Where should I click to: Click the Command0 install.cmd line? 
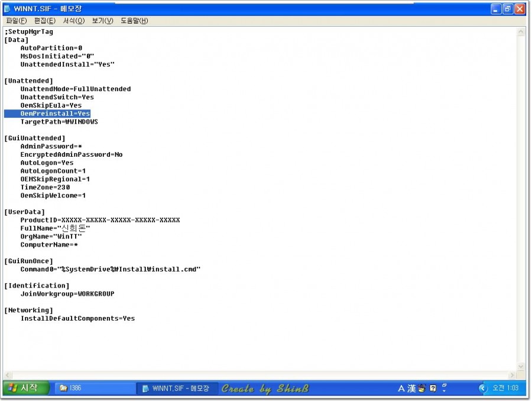111,269
